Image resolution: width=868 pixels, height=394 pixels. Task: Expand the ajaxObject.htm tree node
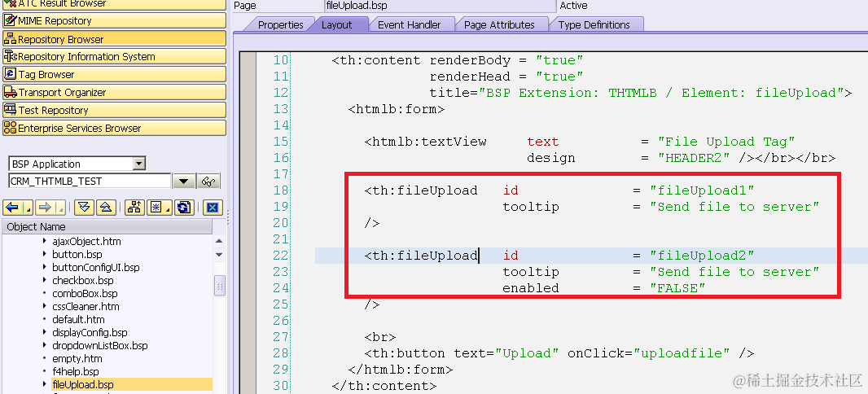click(45, 241)
